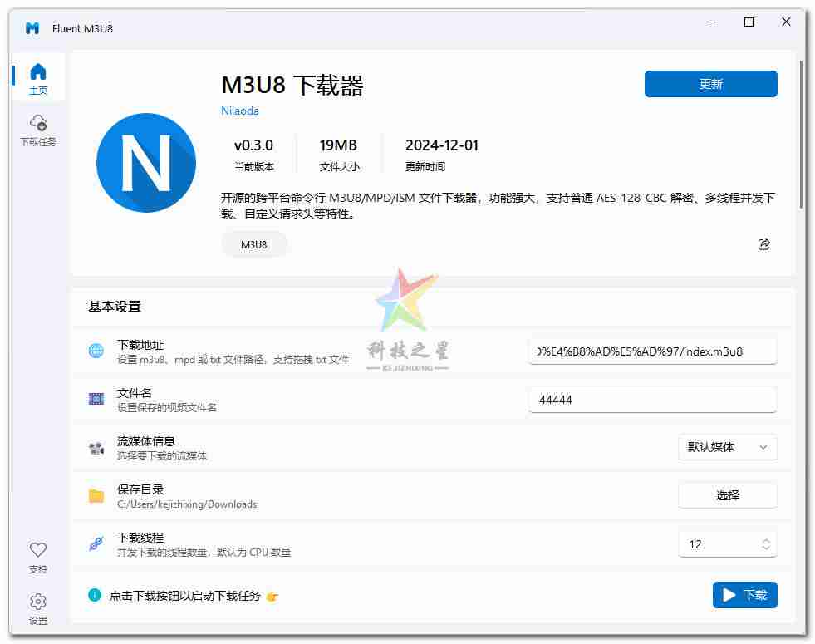Click the globe icon next to 下载地址
This screenshot has width=815, height=644.
(96, 351)
